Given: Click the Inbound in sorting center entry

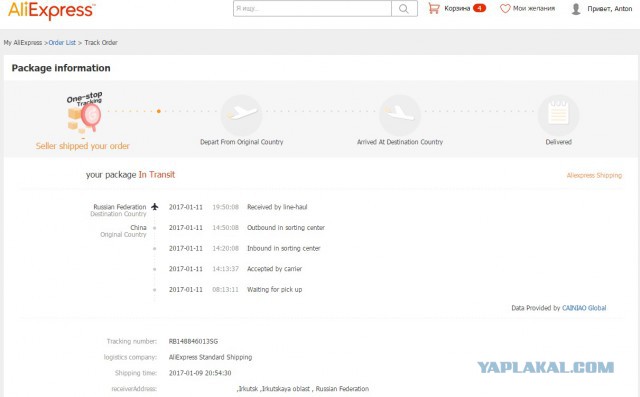Looking at the screenshot, I should point(284,248).
